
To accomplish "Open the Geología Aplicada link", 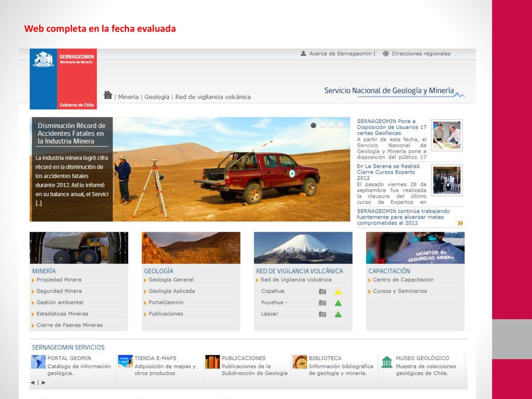I will [171, 291].
